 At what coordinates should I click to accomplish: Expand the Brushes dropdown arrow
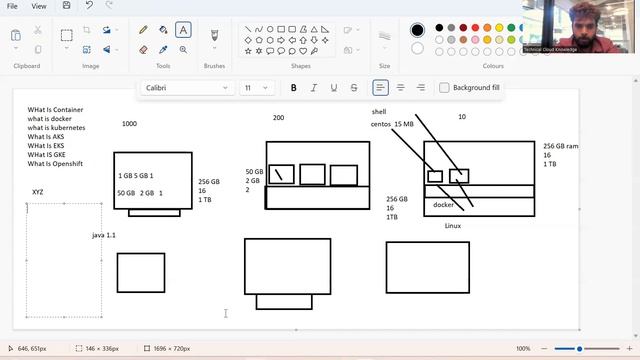(x=214, y=49)
